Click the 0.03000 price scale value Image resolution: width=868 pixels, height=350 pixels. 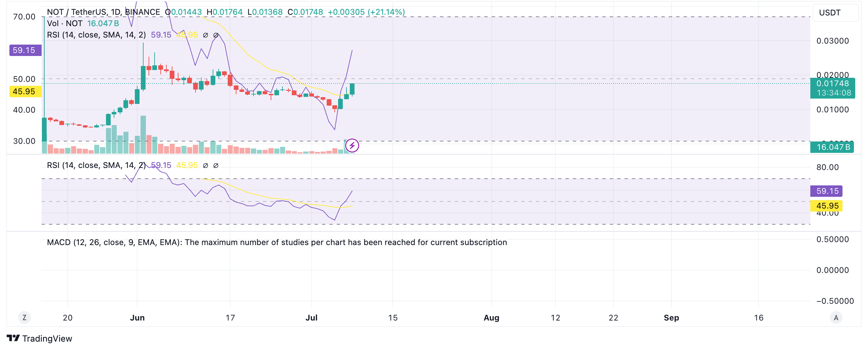(832, 41)
